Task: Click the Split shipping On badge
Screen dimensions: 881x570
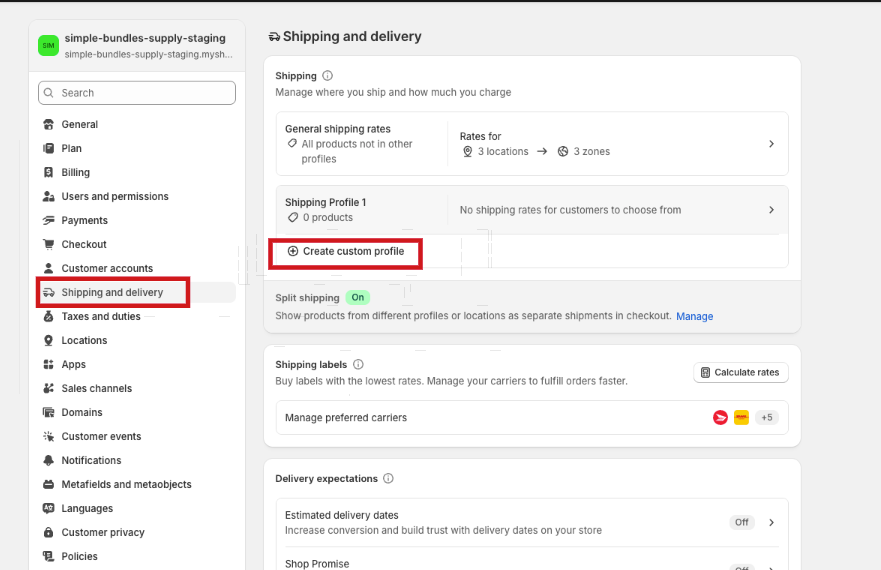Action: (358, 297)
